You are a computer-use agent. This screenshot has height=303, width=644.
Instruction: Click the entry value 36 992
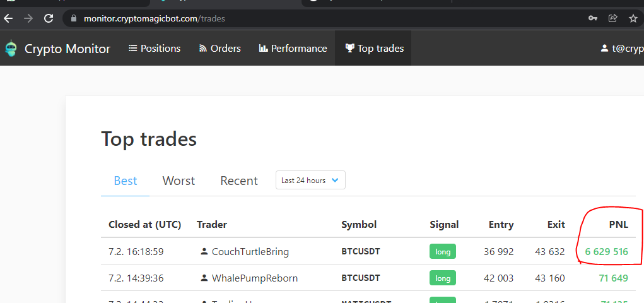[x=498, y=251]
